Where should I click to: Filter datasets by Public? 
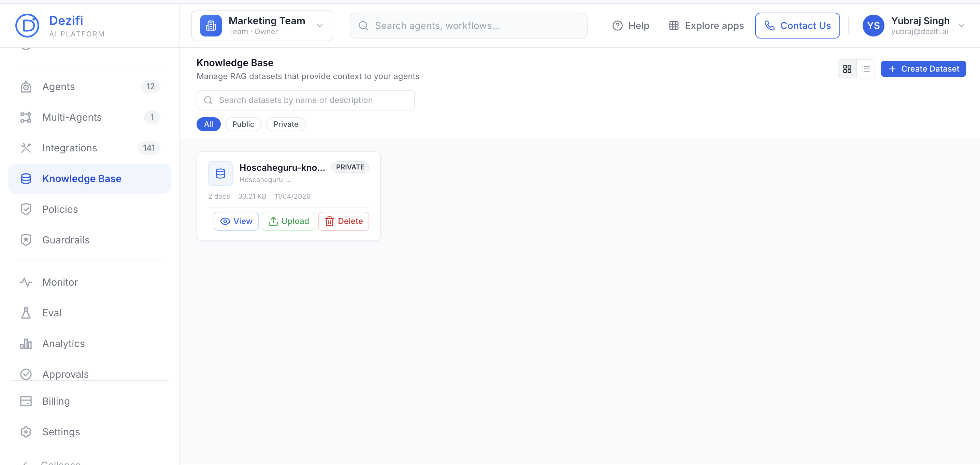(x=243, y=124)
